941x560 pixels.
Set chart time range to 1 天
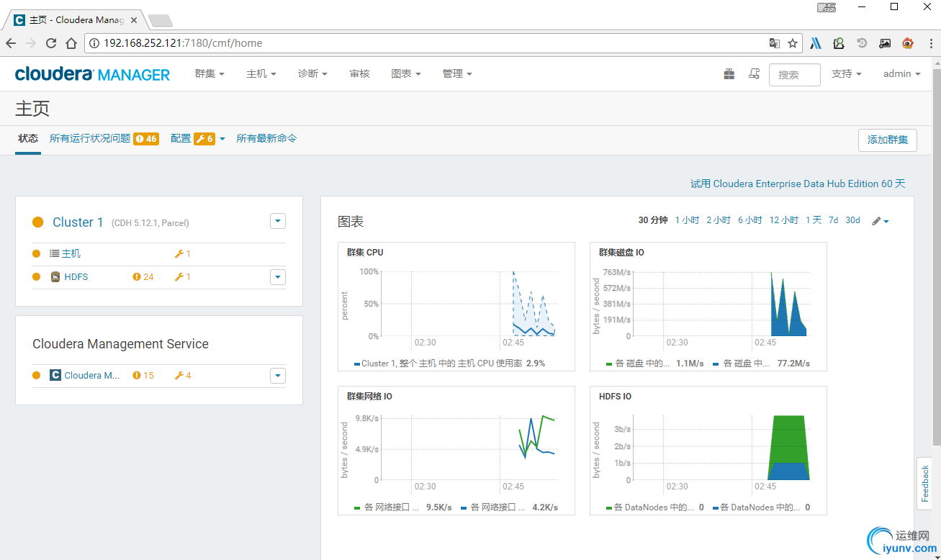coord(814,220)
